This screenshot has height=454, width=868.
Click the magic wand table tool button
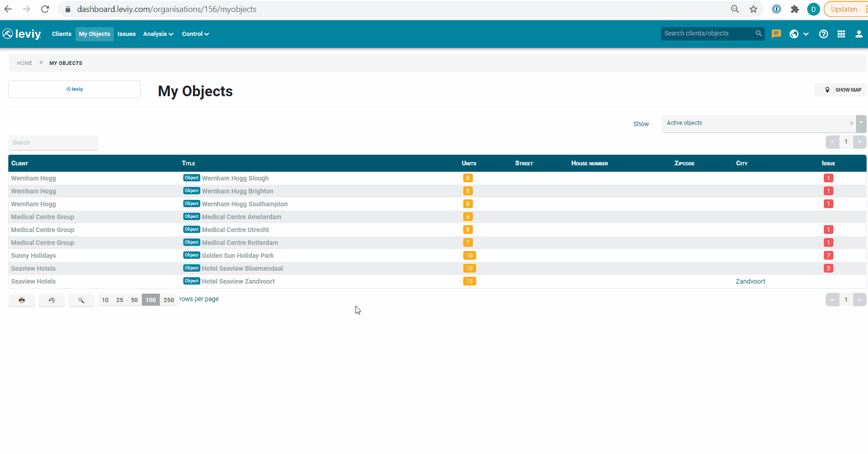coord(81,300)
